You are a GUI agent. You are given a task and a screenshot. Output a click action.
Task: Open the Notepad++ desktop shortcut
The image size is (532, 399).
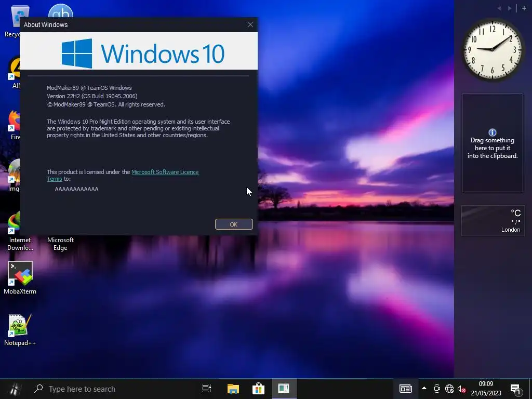click(x=20, y=330)
